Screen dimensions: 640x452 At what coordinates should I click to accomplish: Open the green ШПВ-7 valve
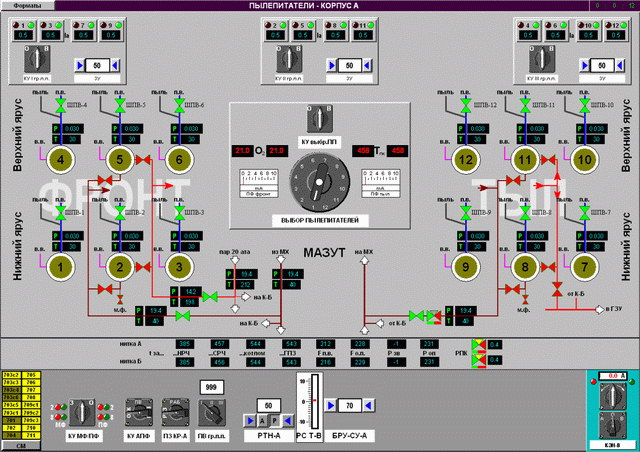pos(584,213)
